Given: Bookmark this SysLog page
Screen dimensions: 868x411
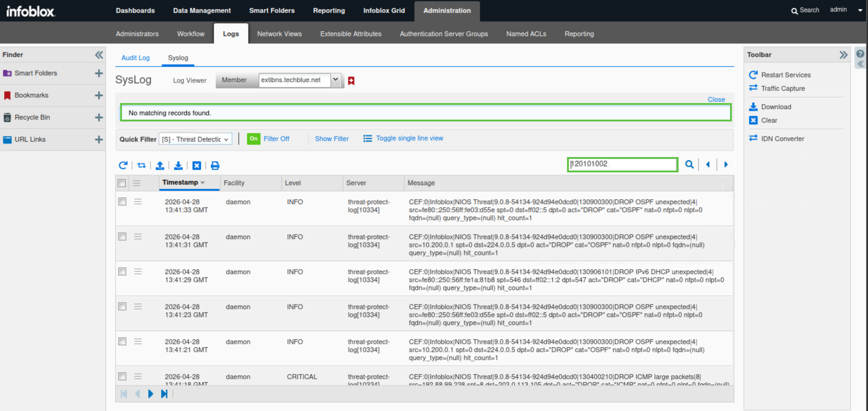Looking at the screenshot, I should click(351, 81).
